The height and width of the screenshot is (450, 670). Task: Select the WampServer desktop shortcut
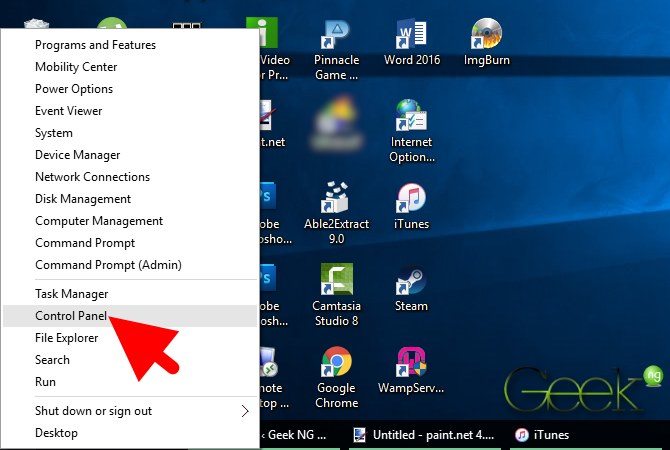coord(411,370)
